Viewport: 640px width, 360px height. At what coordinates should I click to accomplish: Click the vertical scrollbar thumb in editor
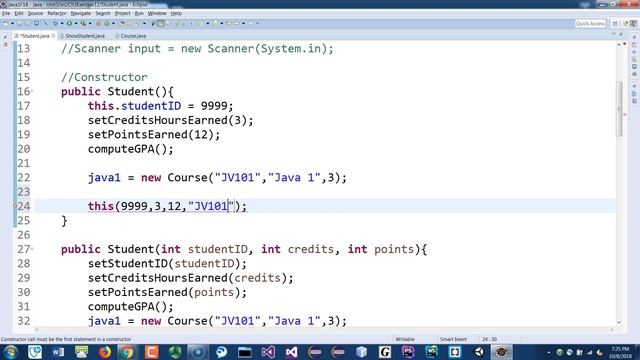tap(619, 109)
